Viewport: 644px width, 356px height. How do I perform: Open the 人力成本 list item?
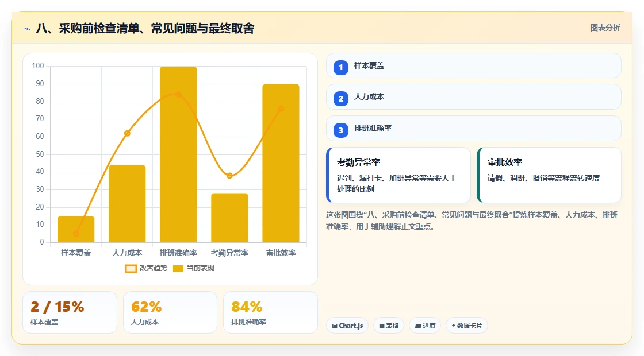(474, 97)
